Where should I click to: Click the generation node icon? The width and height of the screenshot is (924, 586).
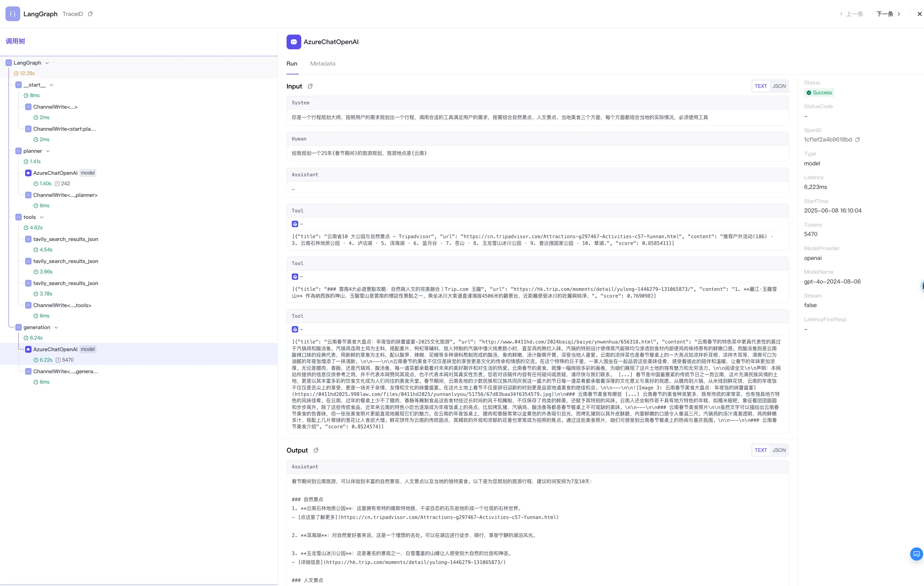pyautogui.click(x=18, y=327)
